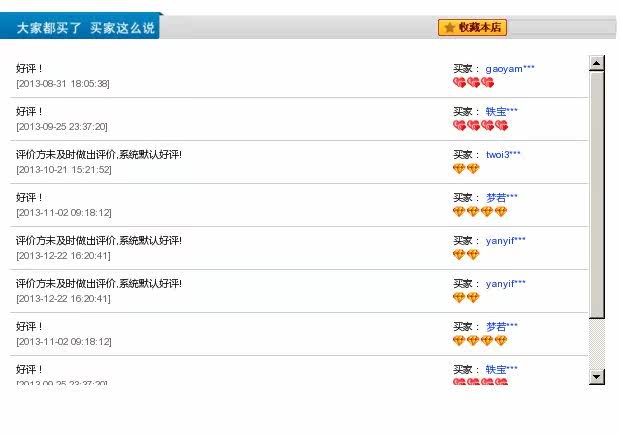Screen dimensions: 620x435
Task: Open buyer 梦若*** link in fourth review
Action: click(501, 197)
